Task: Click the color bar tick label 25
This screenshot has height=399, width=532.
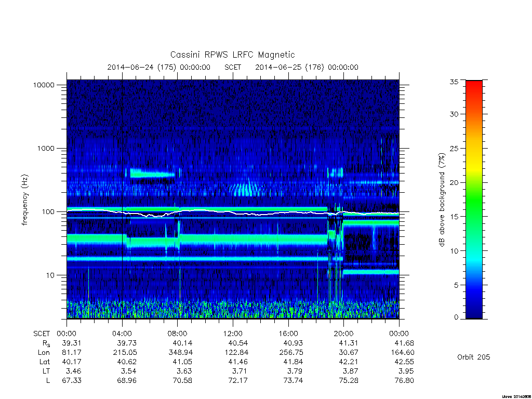Action: click(x=454, y=149)
